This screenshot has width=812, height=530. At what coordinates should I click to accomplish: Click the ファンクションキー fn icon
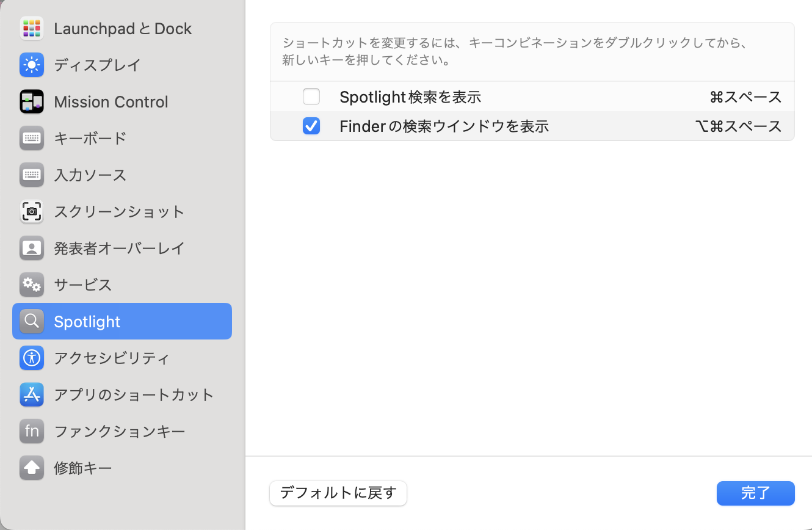[31, 431]
